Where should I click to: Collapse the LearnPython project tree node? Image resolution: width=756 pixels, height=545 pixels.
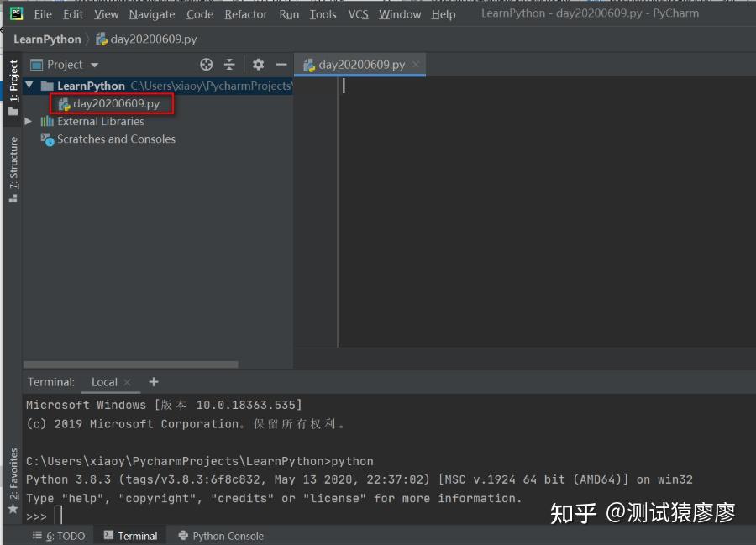[29, 85]
